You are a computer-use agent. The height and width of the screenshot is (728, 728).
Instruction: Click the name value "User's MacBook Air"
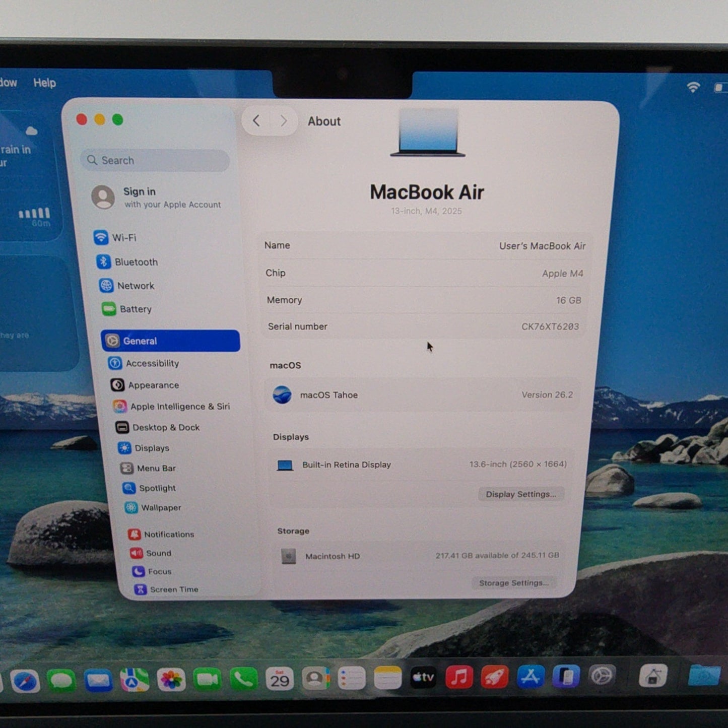[542, 246]
